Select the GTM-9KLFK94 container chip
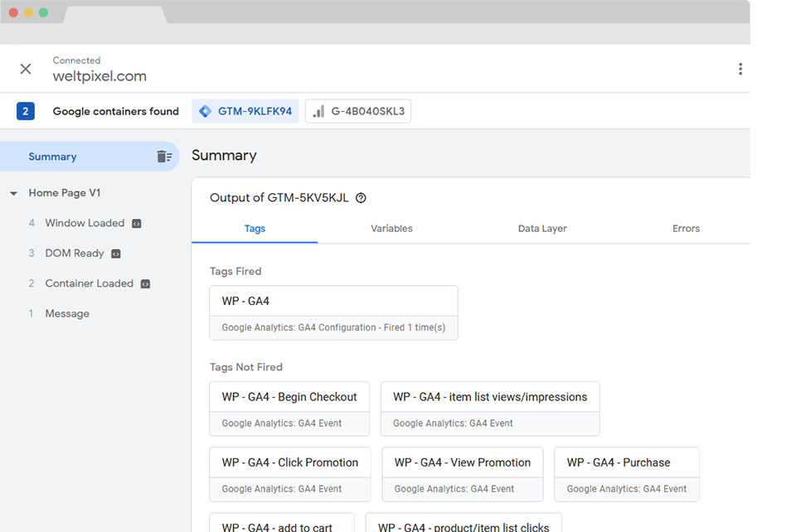The image size is (796, 532). [x=245, y=111]
